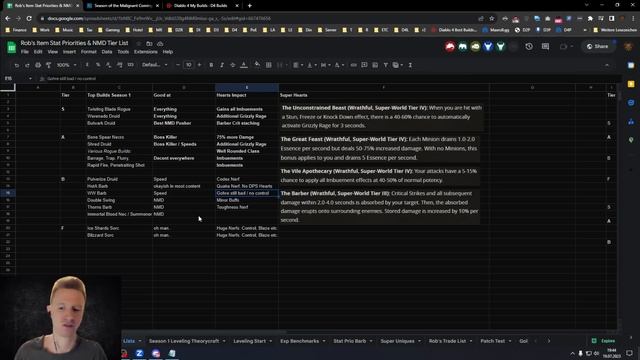Screen dimensions: 640x360
Task: Open the File menu
Action: [x=25, y=52]
